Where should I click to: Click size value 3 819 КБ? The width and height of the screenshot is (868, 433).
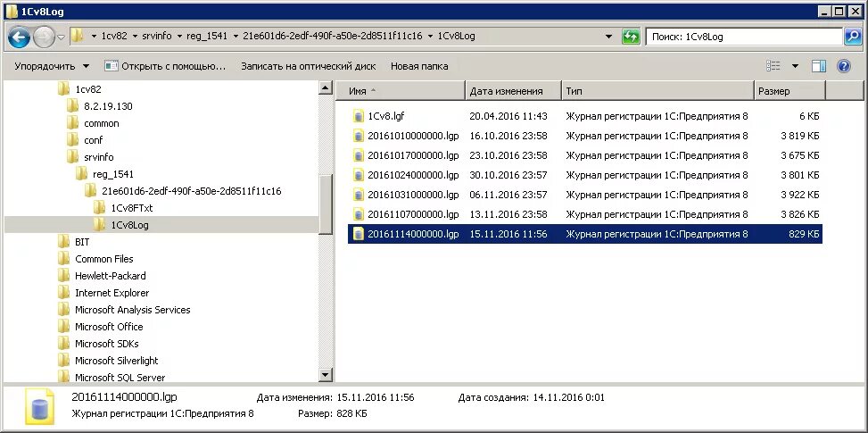800,136
